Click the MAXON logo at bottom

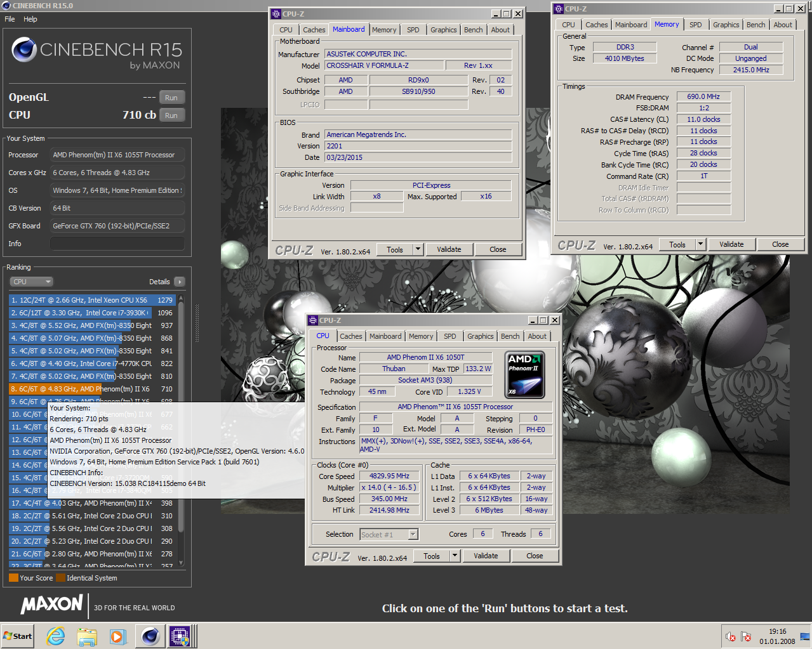point(52,604)
